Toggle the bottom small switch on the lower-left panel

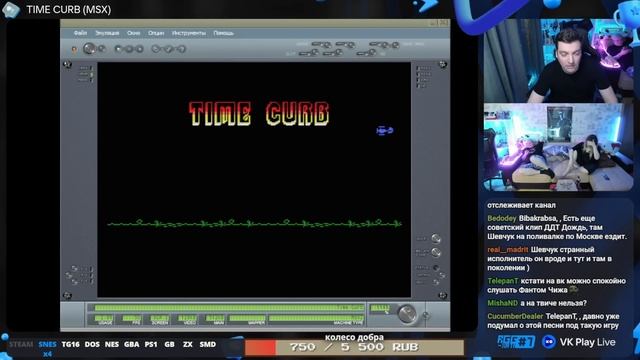[x=74, y=282]
